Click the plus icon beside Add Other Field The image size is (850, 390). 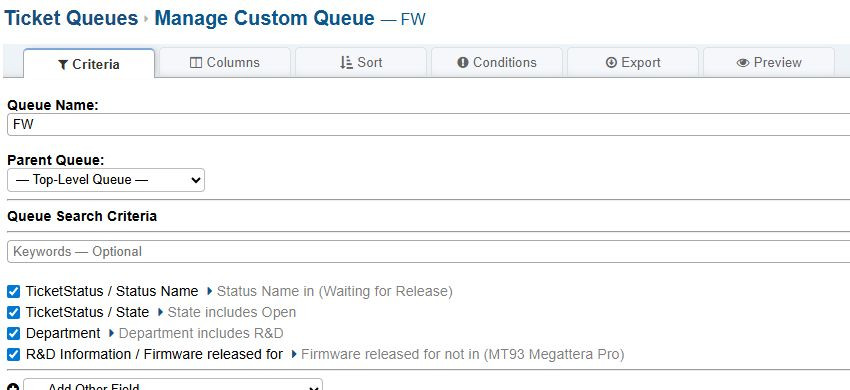tap(13, 387)
